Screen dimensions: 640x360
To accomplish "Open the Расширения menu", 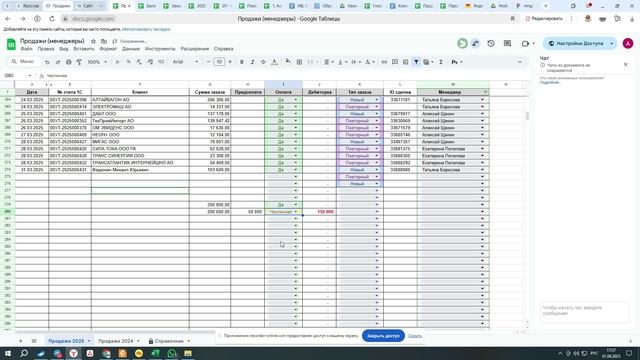I will [x=195, y=49].
